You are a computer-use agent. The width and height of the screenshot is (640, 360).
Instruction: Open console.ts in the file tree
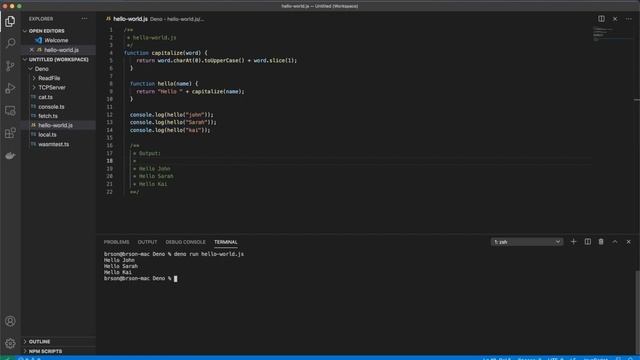coord(51,107)
